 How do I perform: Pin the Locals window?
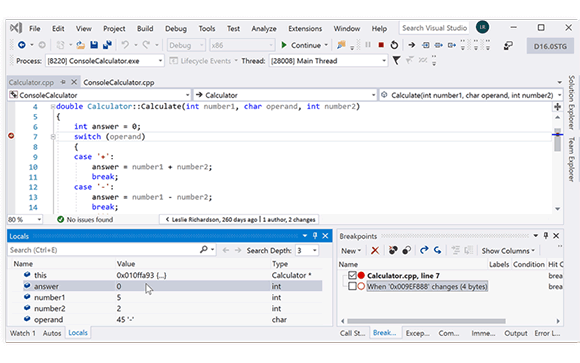(315, 236)
